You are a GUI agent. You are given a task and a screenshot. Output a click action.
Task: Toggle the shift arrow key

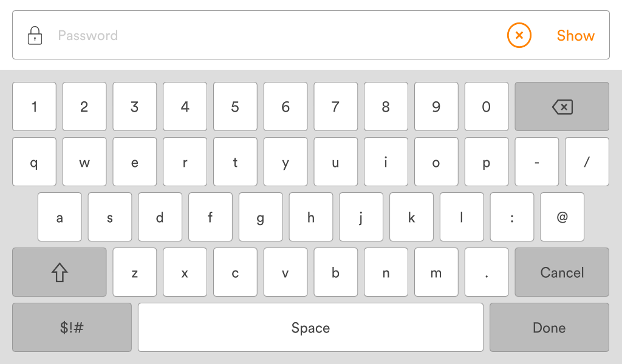59,272
